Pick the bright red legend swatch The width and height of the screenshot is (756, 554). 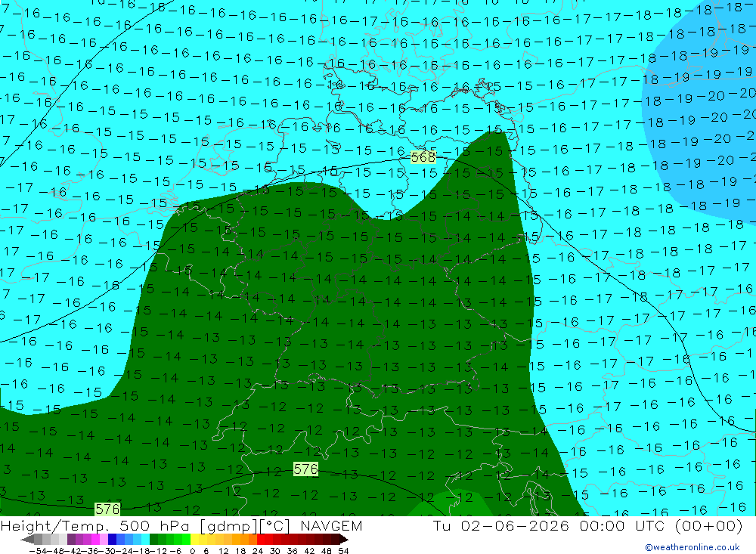[x=261, y=539]
